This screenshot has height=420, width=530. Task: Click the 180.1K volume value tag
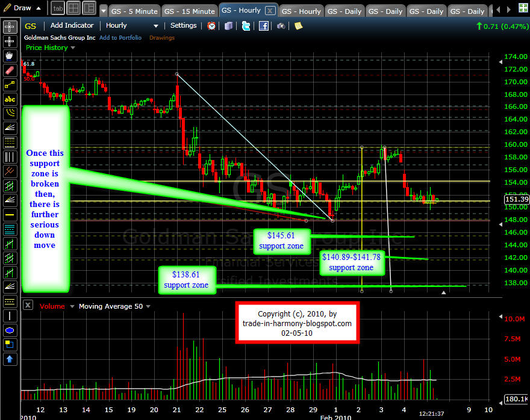tap(516, 399)
